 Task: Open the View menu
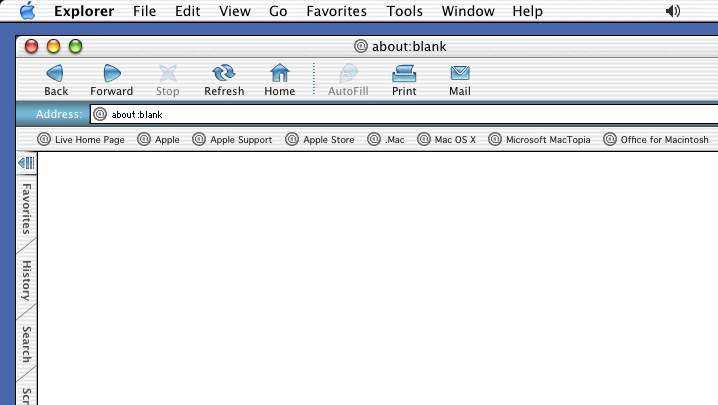pos(234,11)
